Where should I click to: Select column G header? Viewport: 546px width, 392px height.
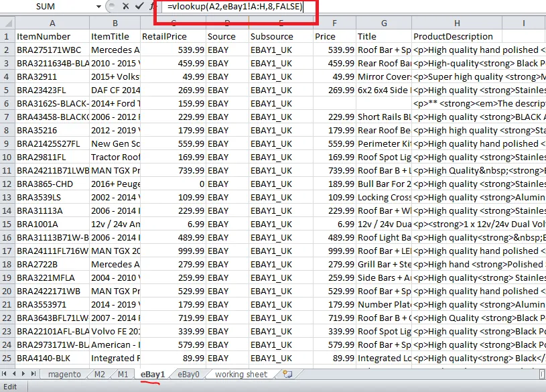(384, 23)
